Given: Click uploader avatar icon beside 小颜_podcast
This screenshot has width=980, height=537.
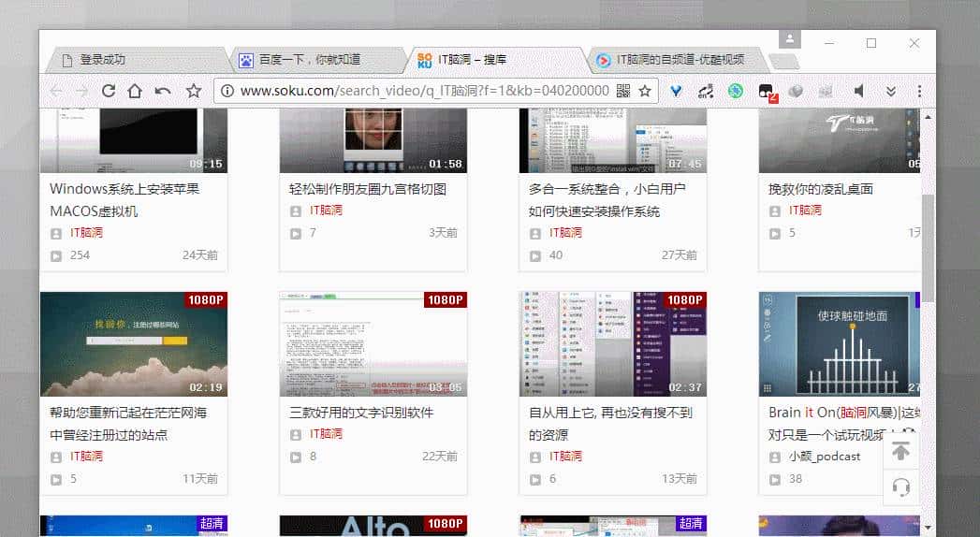Looking at the screenshot, I should click(x=775, y=457).
